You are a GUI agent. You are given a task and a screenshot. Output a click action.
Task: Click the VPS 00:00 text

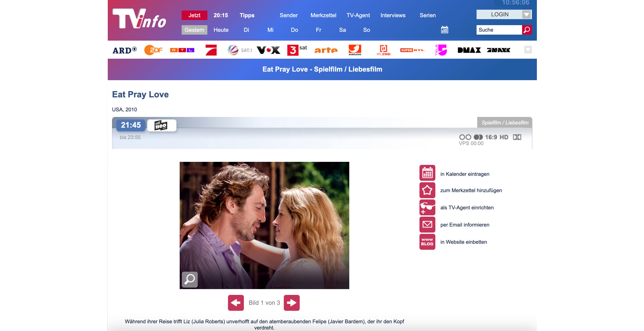pos(471,143)
